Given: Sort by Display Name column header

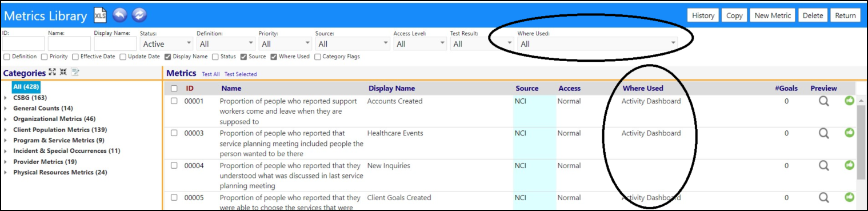Looking at the screenshot, I should (392, 89).
